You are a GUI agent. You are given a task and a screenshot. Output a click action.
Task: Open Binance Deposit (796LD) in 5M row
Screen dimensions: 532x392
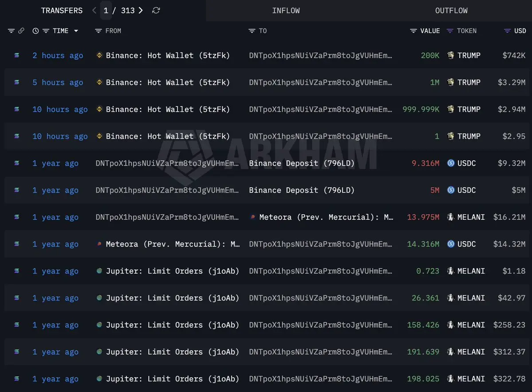(x=302, y=190)
